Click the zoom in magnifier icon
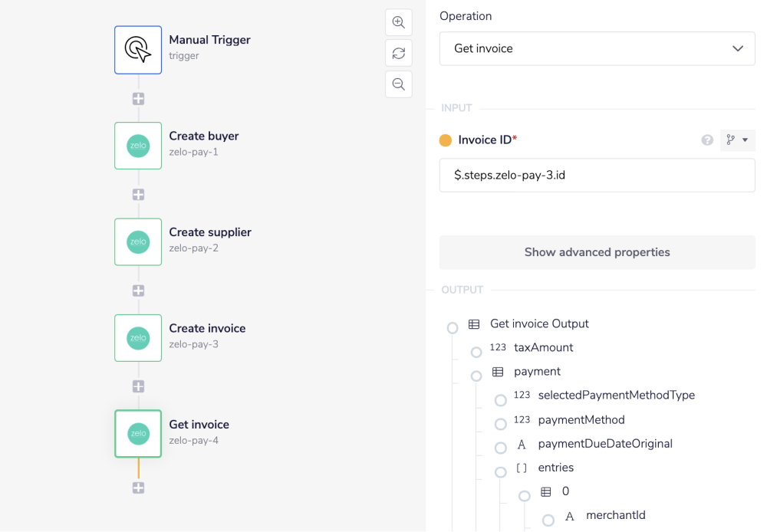 [x=398, y=22]
